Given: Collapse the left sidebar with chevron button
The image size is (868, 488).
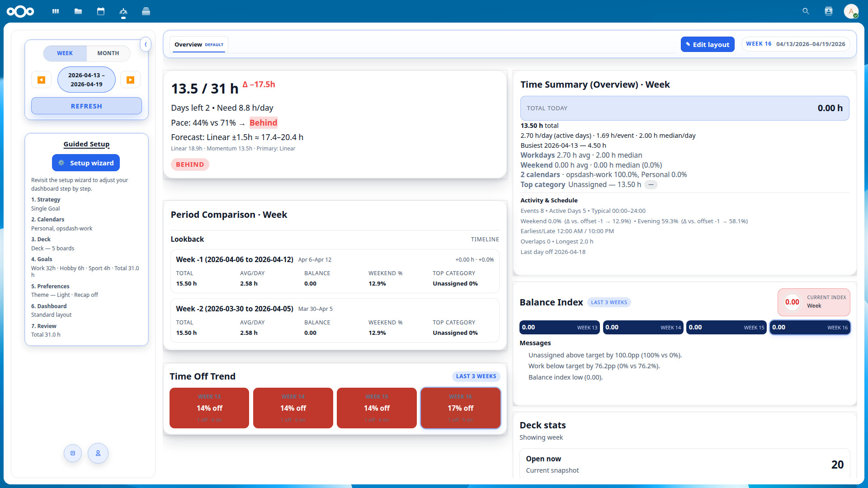Looking at the screenshot, I should [146, 44].
